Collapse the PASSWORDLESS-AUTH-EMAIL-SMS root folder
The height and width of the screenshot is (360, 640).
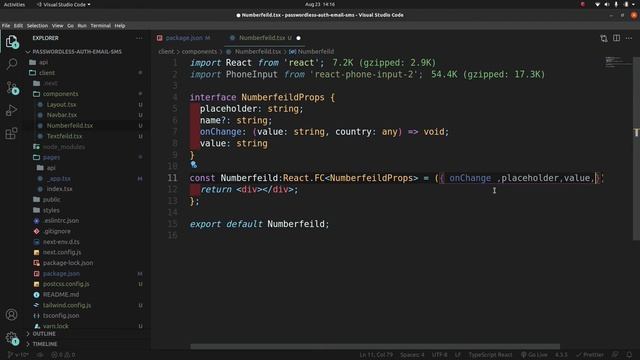(77, 52)
